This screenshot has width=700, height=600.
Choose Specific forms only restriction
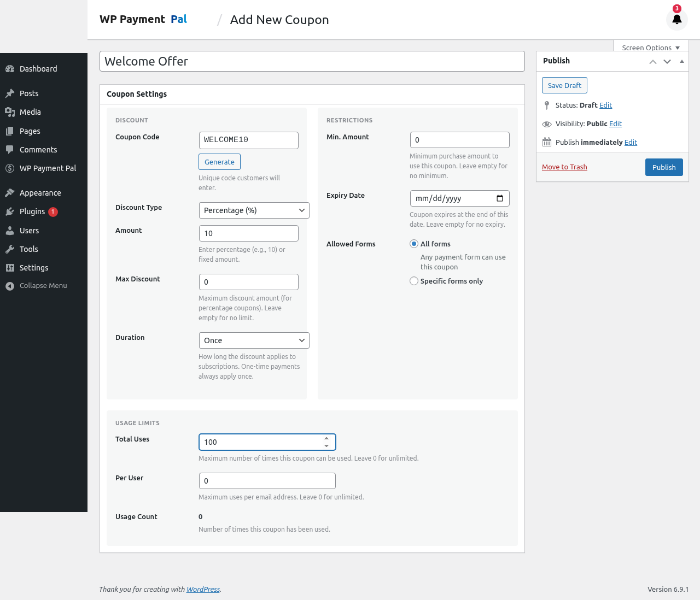[413, 281]
